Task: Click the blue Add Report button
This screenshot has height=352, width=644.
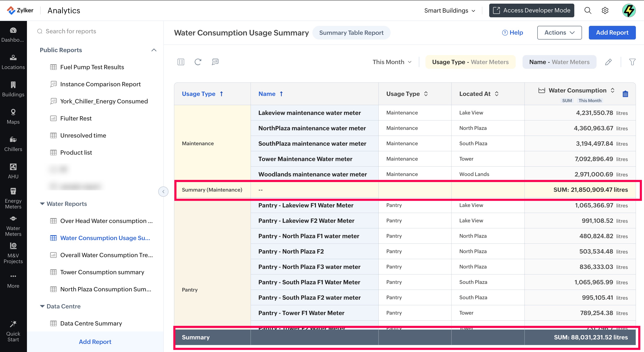Action: point(612,33)
